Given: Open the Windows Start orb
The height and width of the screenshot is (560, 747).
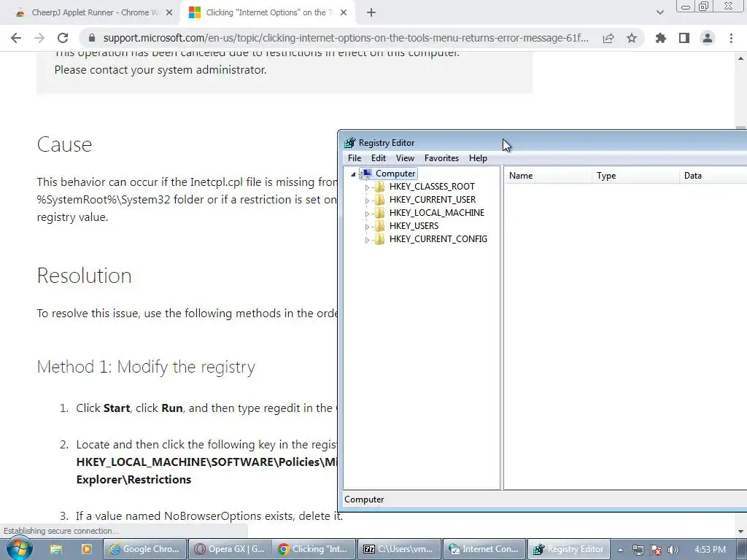Looking at the screenshot, I should pyautogui.click(x=19, y=549).
